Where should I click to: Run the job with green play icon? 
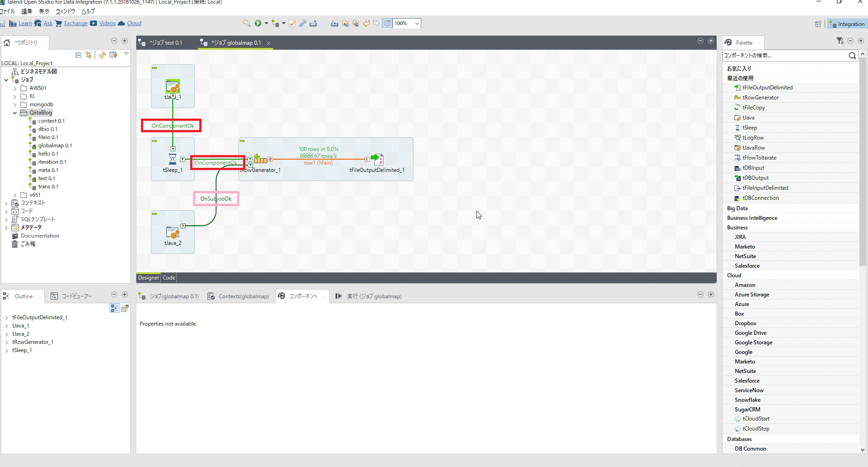point(258,23)
